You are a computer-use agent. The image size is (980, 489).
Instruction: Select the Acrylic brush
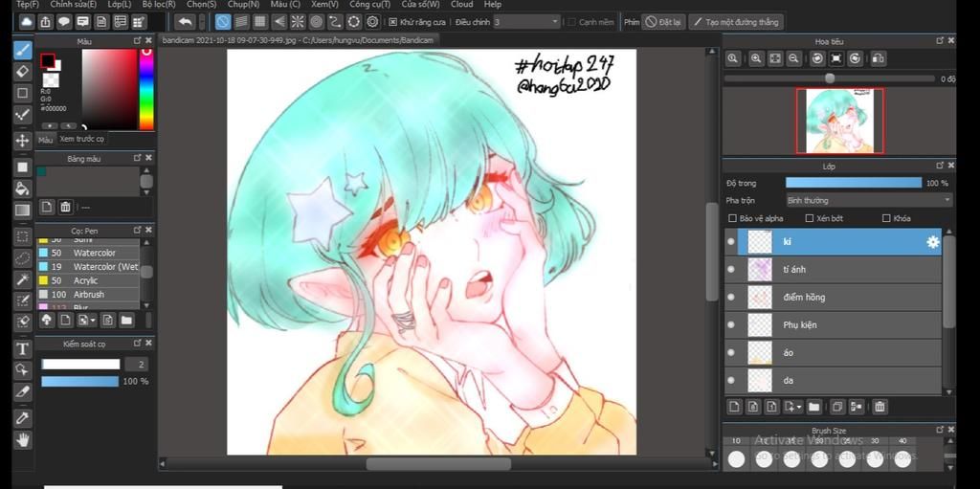87,280
